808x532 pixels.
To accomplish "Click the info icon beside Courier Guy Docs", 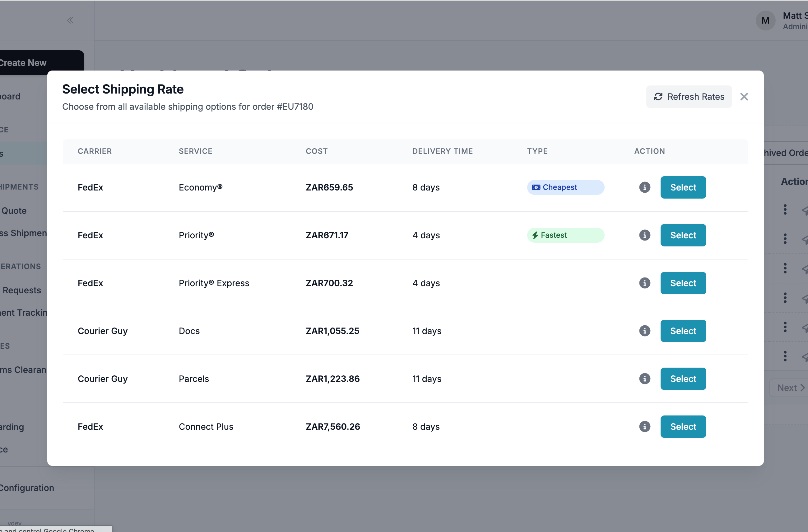I will click(x=644, y=331).
